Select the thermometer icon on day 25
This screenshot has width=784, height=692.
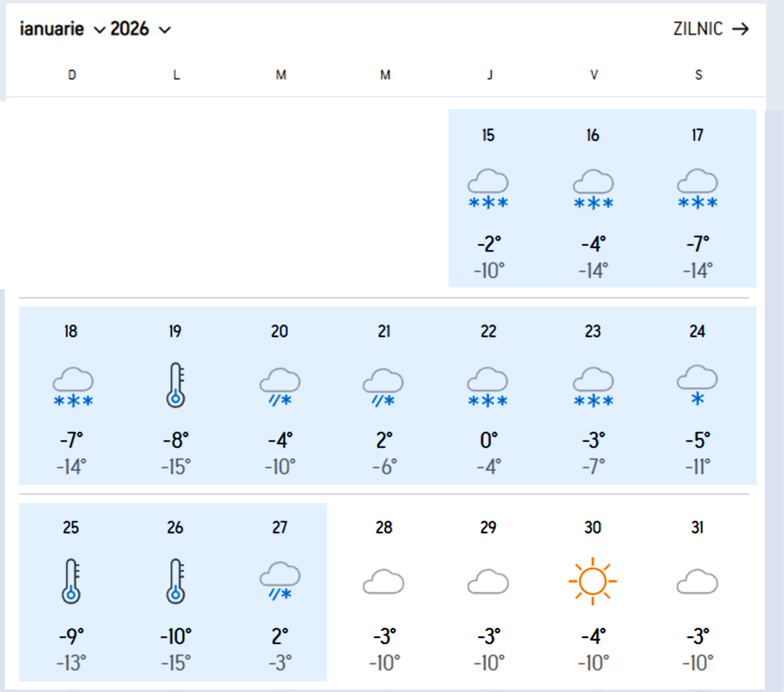click(71, 581)
